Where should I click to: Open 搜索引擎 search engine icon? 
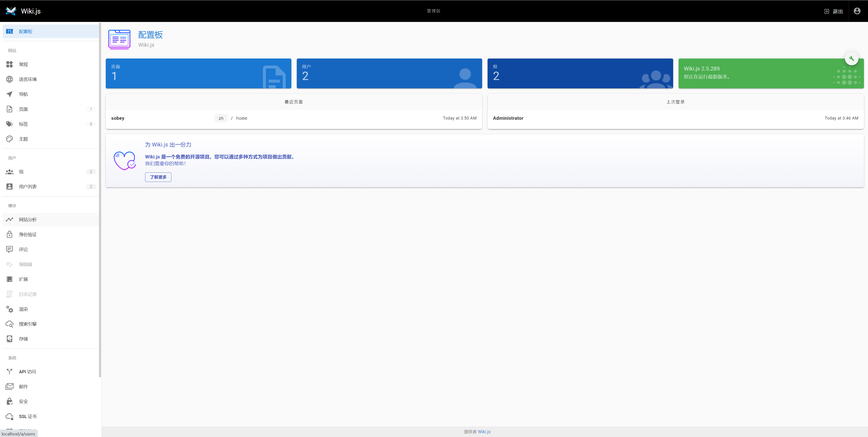click(x=9, y=324)
